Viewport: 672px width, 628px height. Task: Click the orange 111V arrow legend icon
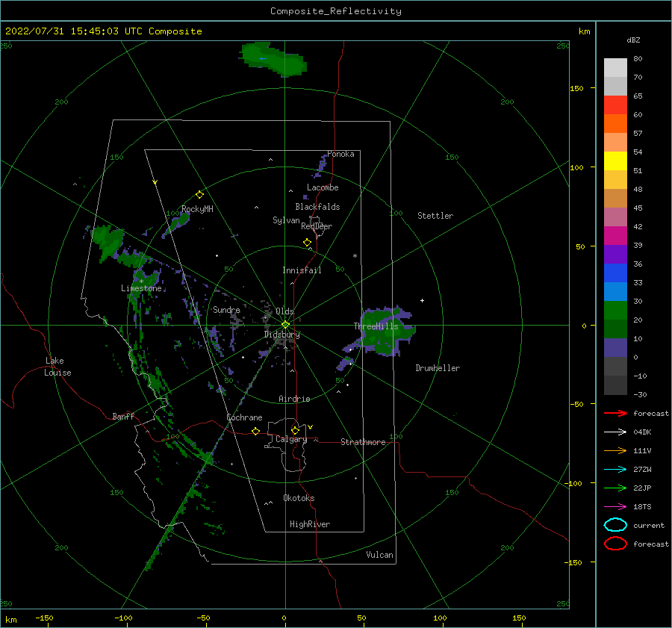[615, 450]
